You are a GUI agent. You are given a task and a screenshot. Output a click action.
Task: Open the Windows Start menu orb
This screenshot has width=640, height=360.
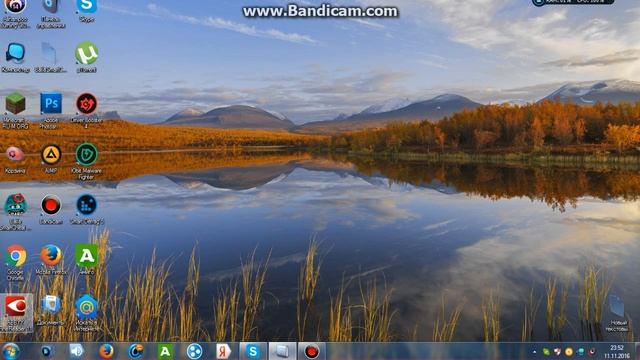(x=11, y=351)
